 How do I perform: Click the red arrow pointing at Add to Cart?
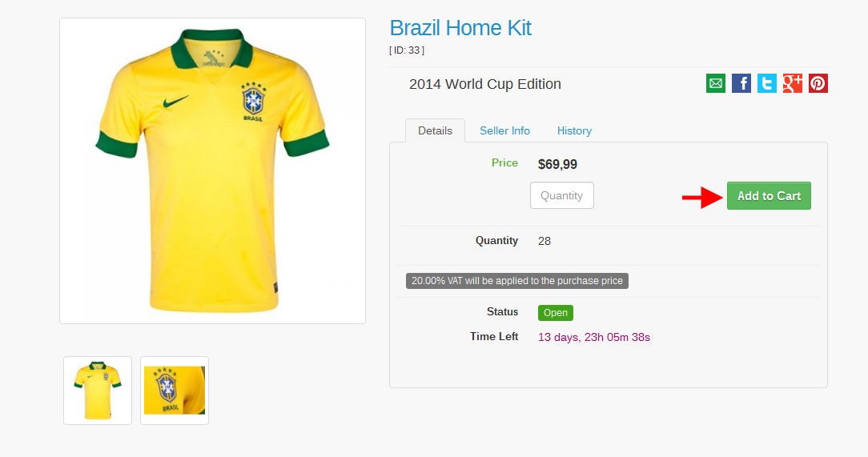(x=702, y=197)
